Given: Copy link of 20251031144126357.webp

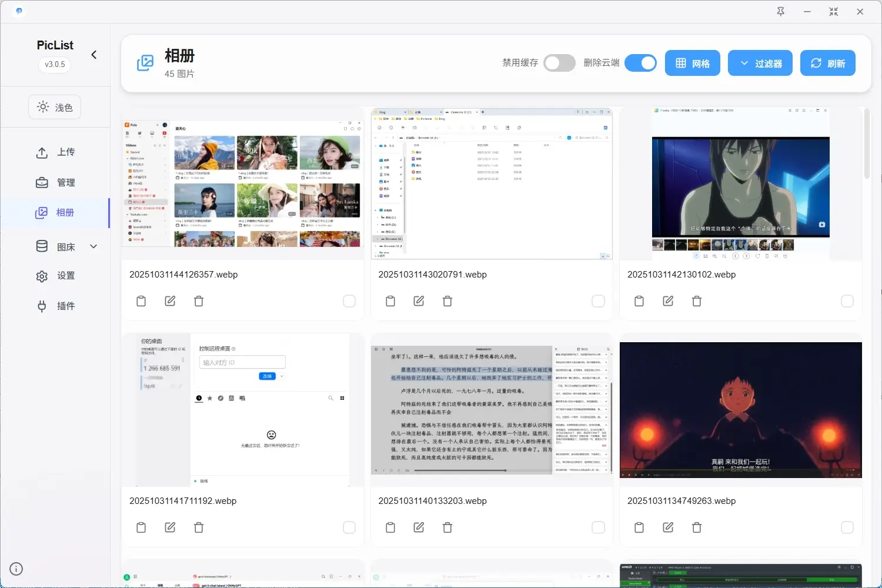Looking at the screenshot, I should (x=141, y=301).
